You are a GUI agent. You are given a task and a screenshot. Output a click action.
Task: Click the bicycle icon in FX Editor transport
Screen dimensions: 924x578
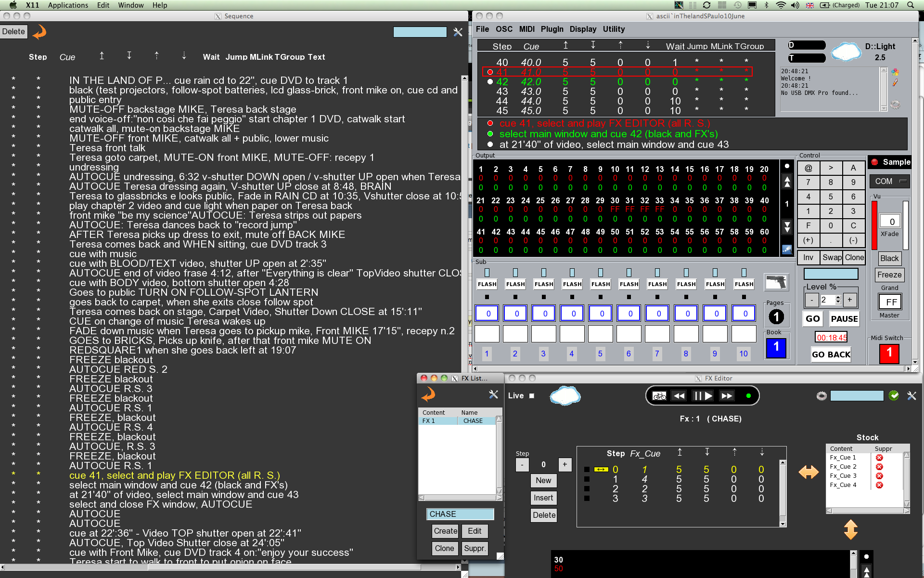tap(659, 396)
